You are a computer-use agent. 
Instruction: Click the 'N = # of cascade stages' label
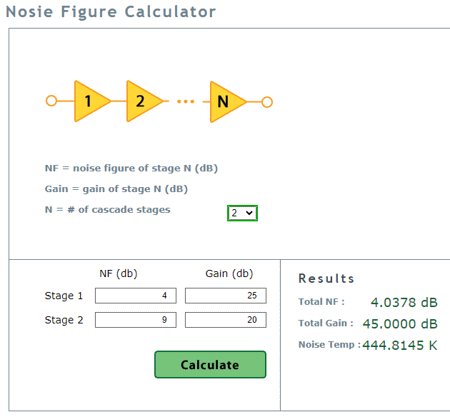pos(108,210)
